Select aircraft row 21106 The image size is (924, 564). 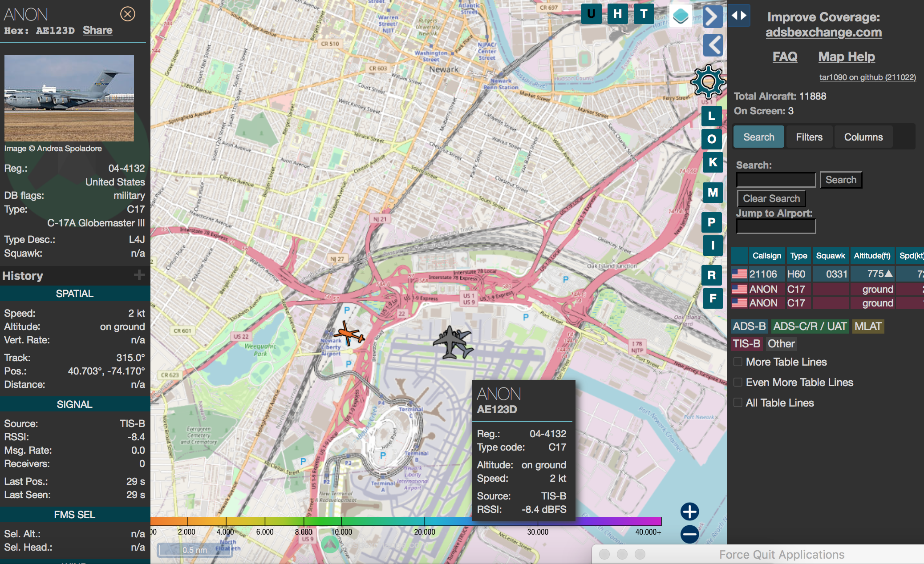(827, 274)
